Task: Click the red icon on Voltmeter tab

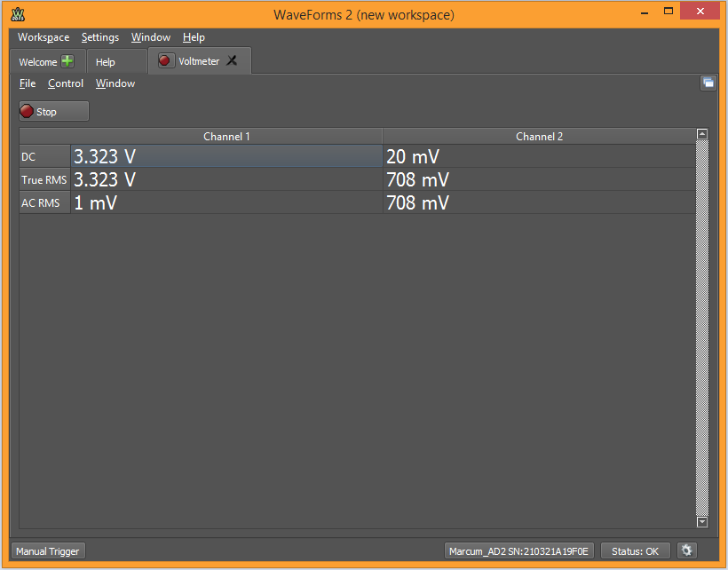Action: 165,61
